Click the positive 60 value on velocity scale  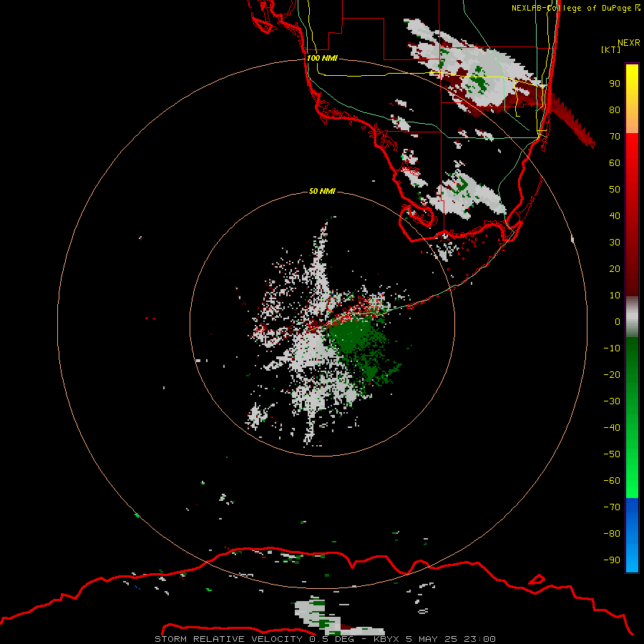[615, 162]
